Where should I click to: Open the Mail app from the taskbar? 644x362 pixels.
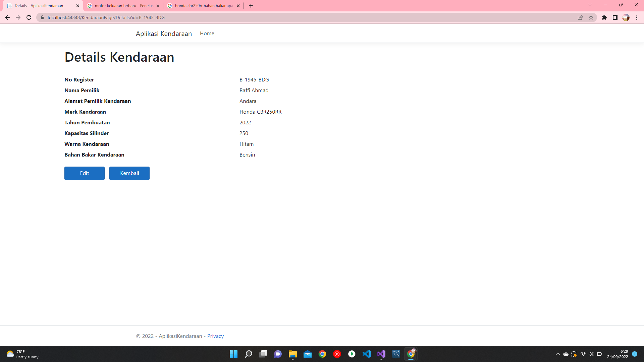click(308, 354)
